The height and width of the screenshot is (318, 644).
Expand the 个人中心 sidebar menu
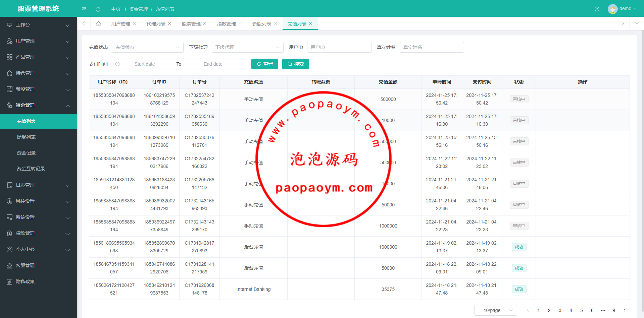(x=39, y=249)
